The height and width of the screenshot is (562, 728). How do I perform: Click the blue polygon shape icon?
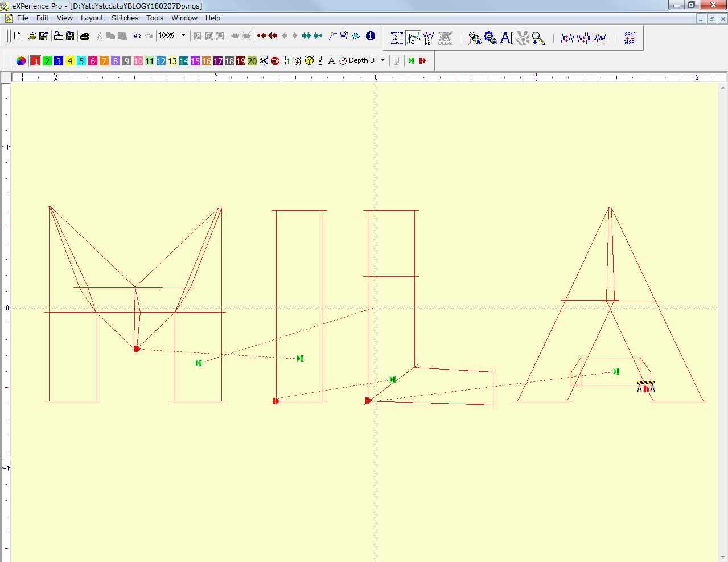point(356,36)
